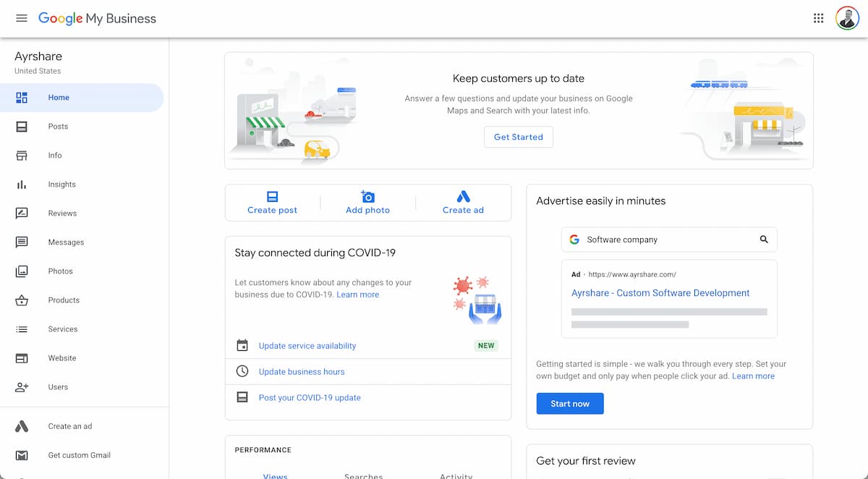Image resolution: width=868 pixels, height=479 pixels.
Task: Open the Products section
Action: click(63, 300)
